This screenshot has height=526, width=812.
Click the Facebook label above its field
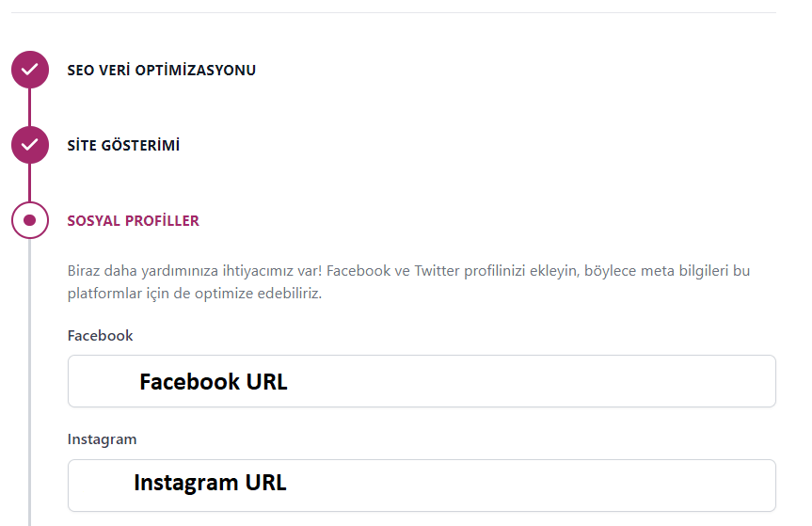click(x=101, y=336)
